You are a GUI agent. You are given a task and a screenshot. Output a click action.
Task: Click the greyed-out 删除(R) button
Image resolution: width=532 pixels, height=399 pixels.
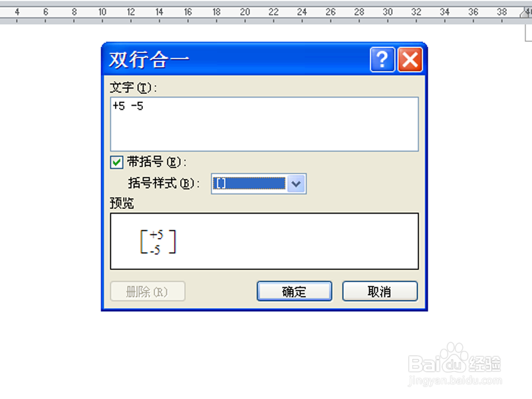point(148,291)
